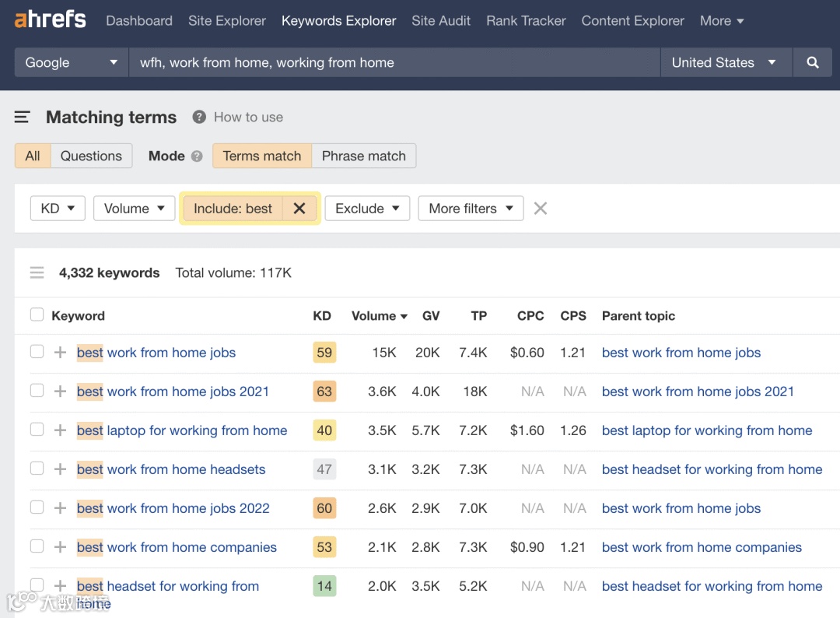Add best work from home jobs 2021 via plus
Screen dimensions: 840x618
[x=60, y=392]
